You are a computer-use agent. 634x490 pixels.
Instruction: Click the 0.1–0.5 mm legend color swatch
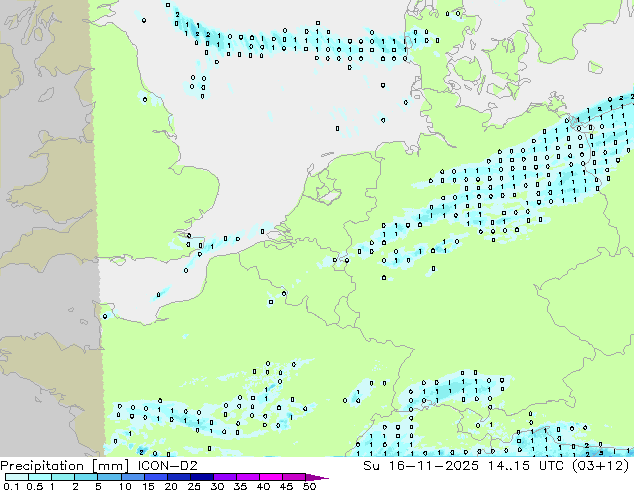[x=17, y=477]
